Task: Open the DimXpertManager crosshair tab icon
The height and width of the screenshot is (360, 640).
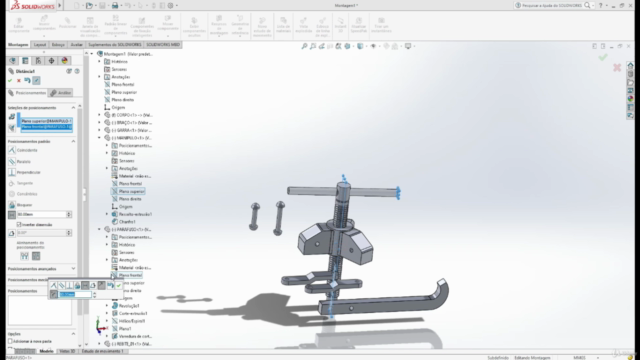Action: coord(51,61)
